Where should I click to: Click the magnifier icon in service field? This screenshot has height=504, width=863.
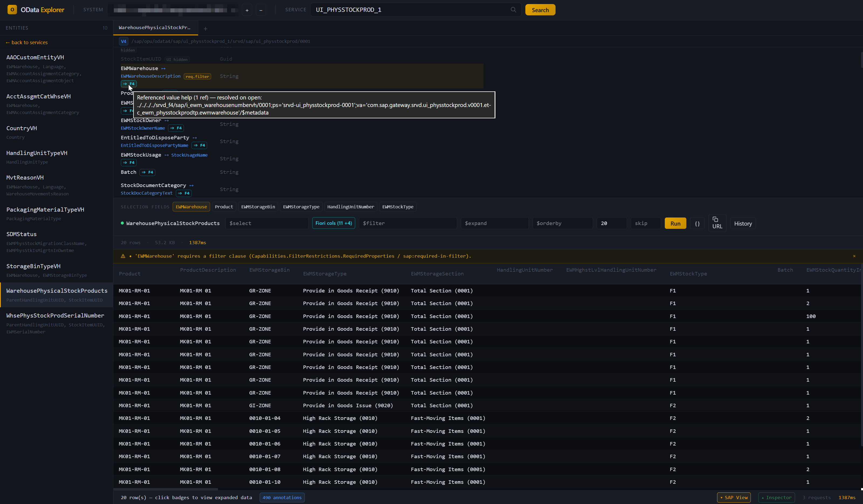(x=513, y=10)
